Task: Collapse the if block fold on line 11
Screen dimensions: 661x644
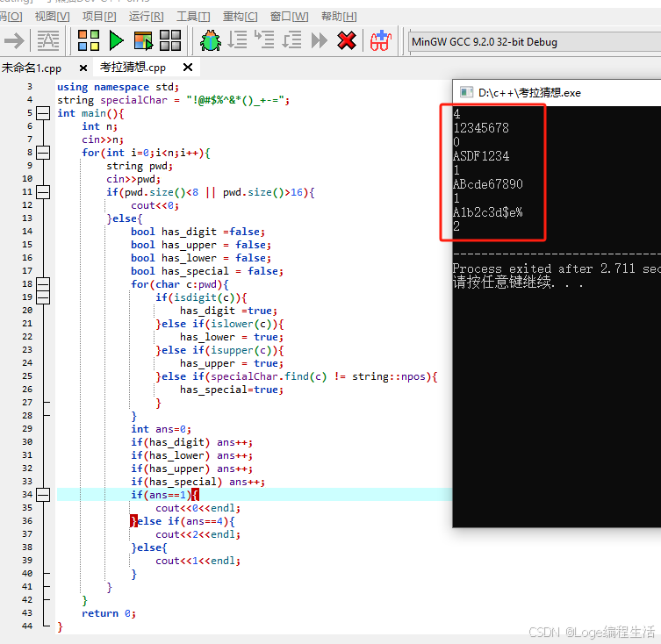Action: pos(43,192)
